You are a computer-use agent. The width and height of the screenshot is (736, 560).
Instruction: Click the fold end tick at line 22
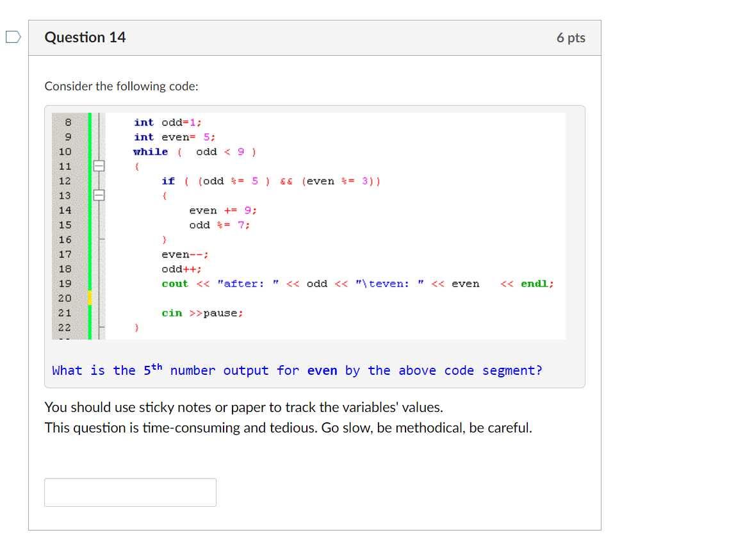click(100, 325)
